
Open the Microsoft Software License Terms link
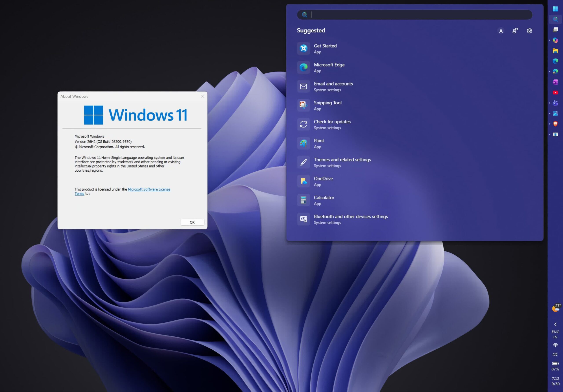click(x=149, y=189)
